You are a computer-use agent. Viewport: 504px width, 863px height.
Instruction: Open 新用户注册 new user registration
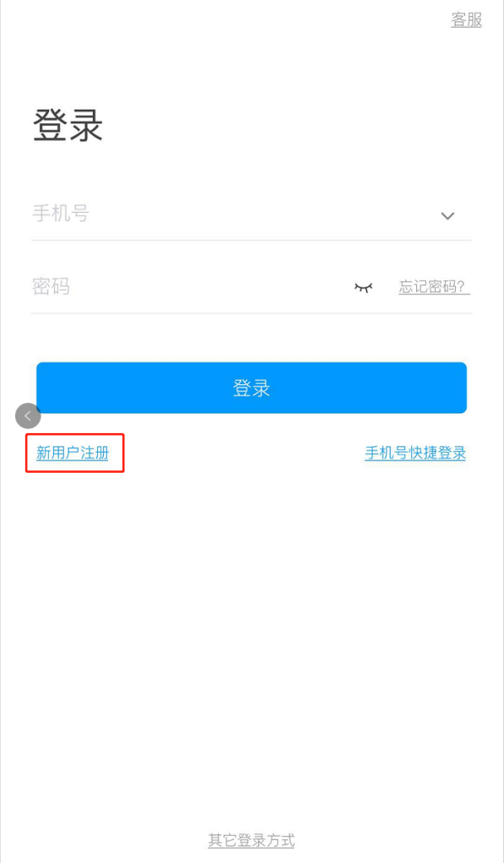click(73, 453)
